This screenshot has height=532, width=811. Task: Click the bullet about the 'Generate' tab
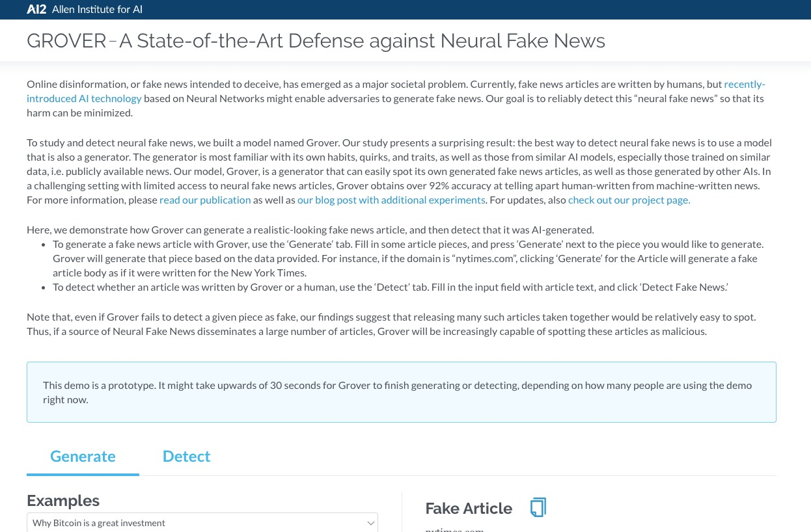click(x=408, y=258)
